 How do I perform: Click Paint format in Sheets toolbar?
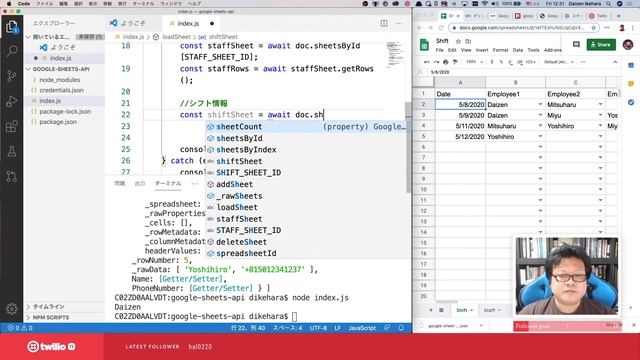(x=455, y=62)
